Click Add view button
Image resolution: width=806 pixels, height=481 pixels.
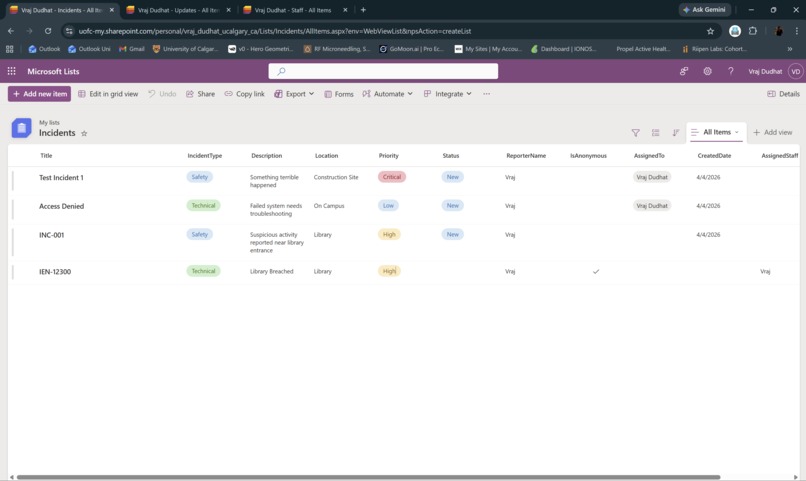[773, 133]
